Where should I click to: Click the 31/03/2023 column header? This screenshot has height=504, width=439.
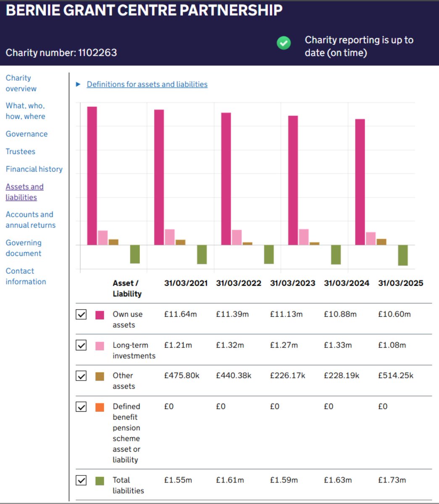point(292,283)
